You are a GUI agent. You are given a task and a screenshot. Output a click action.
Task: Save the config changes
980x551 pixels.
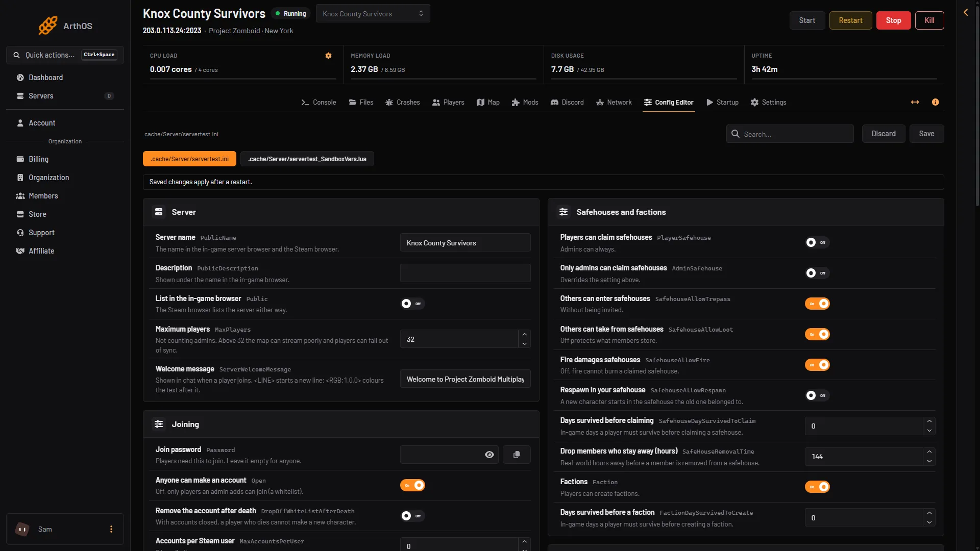click(x=926, y=134)
